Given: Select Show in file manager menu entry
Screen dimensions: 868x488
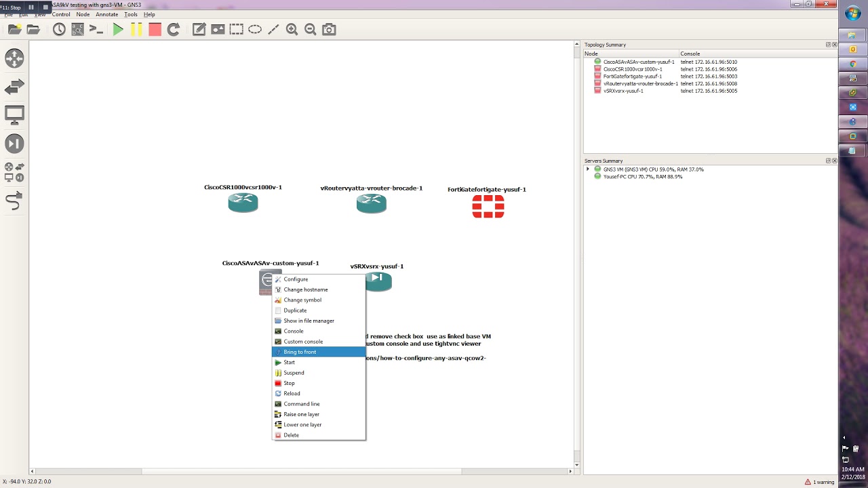Looking at the screenshot, I should [319, 321].
